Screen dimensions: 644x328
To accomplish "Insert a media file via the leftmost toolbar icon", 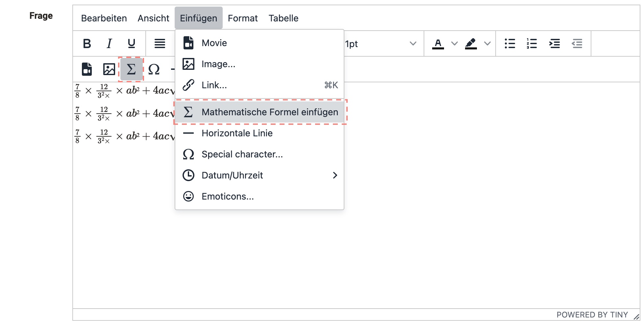I will 86,69.
